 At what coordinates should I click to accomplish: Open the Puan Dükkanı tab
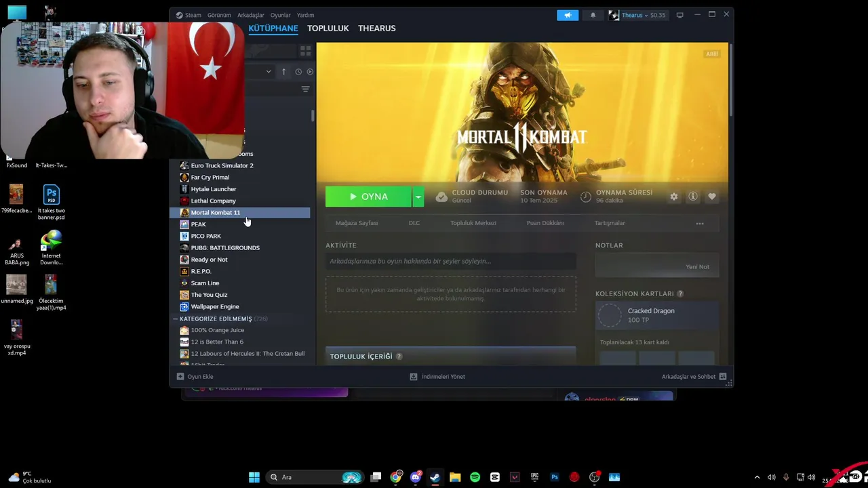click(545, 223)
